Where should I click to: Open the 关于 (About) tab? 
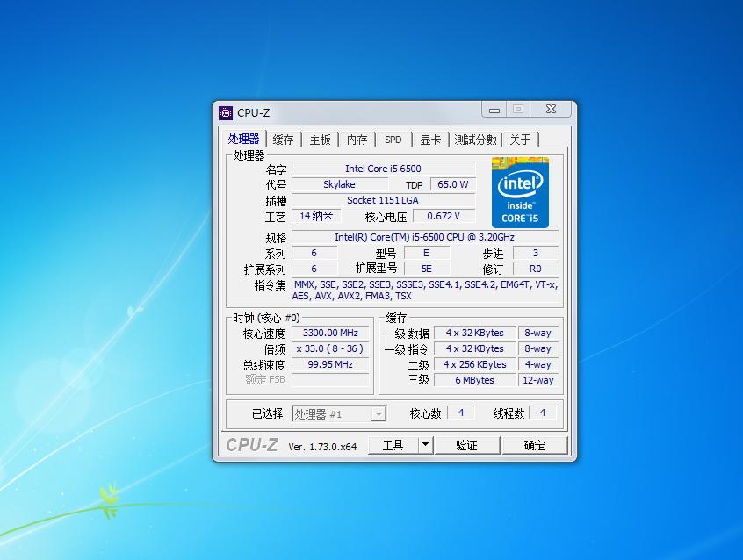click(520, 139)
